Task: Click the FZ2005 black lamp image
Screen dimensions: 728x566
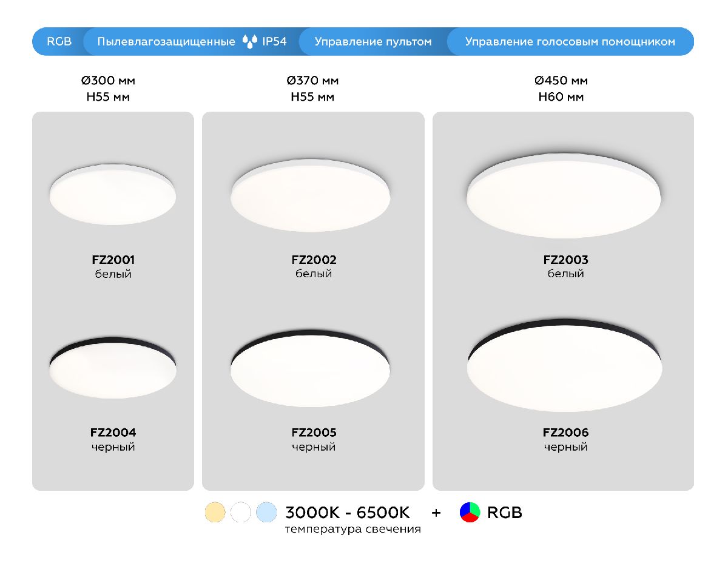Action: [x=310, y=366]
